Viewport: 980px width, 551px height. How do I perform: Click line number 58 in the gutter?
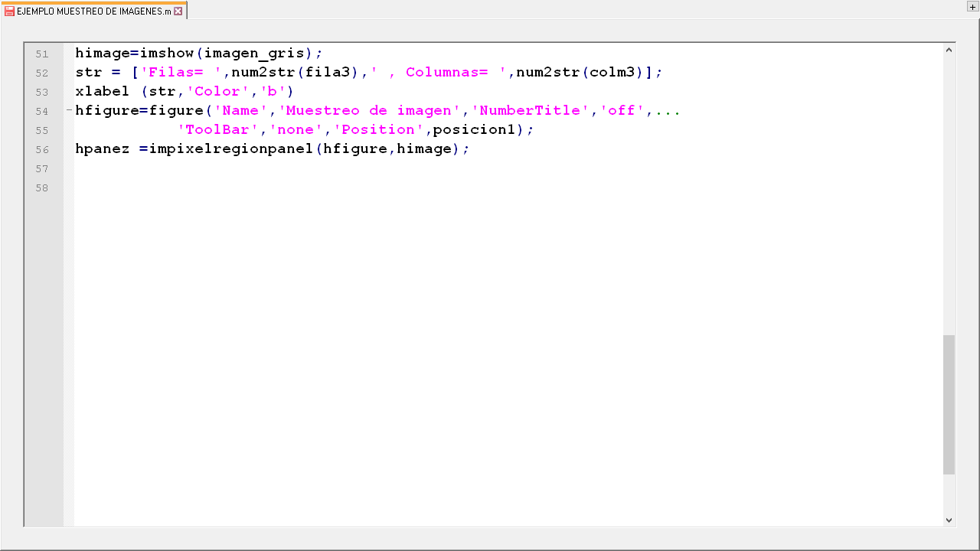[x=41, y=187]
